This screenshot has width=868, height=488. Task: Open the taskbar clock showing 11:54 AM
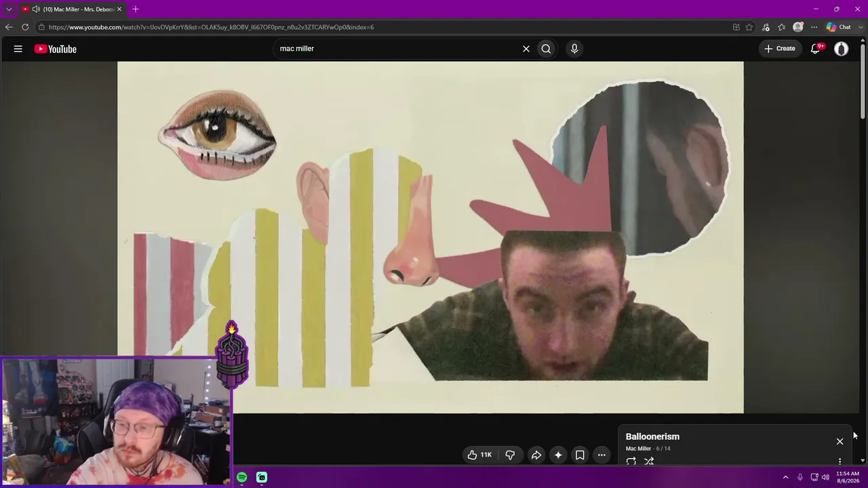coord(848,477)
